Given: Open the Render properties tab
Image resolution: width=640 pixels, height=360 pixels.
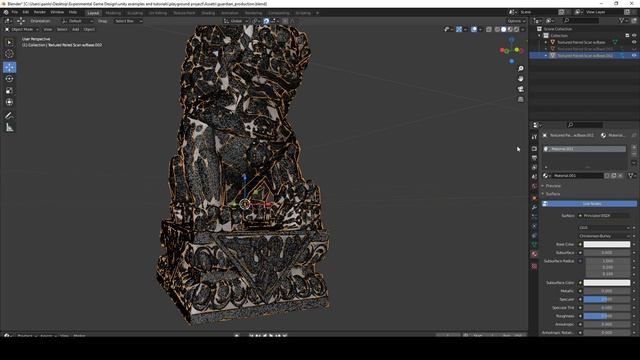Looking at the screenshot, I should click(x=534, y=149).
